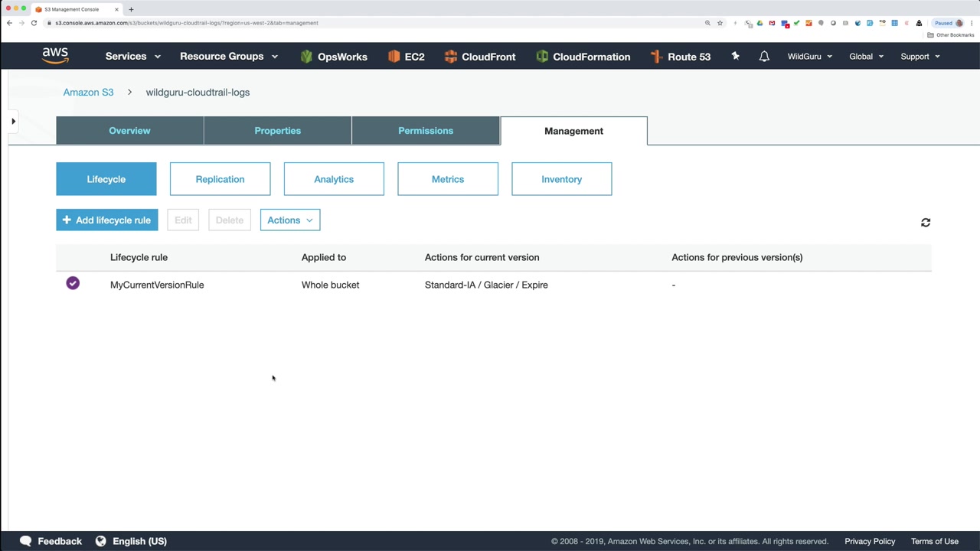
Task: Reload the browser page
Action: click(x=34, y=23)
